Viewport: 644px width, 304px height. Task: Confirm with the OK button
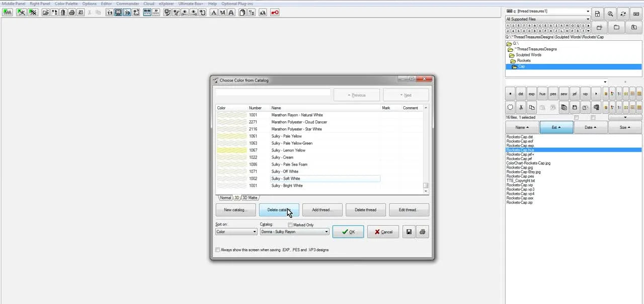[x=348, y=232]
